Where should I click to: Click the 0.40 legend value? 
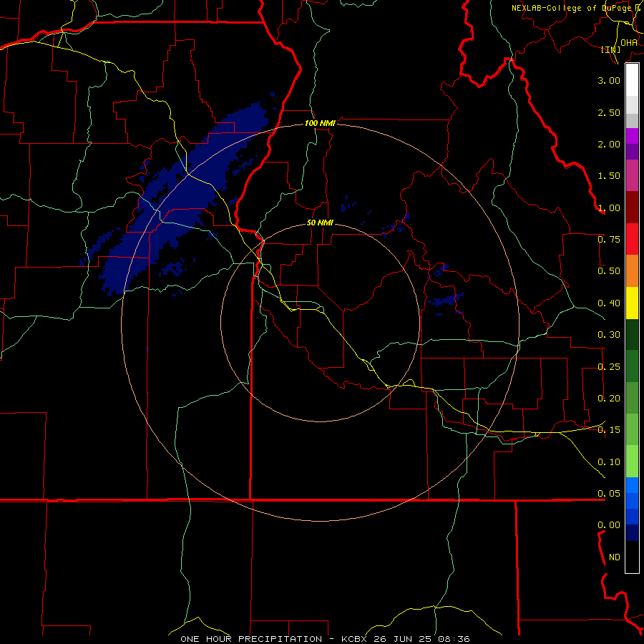click(x=609, y=303)
